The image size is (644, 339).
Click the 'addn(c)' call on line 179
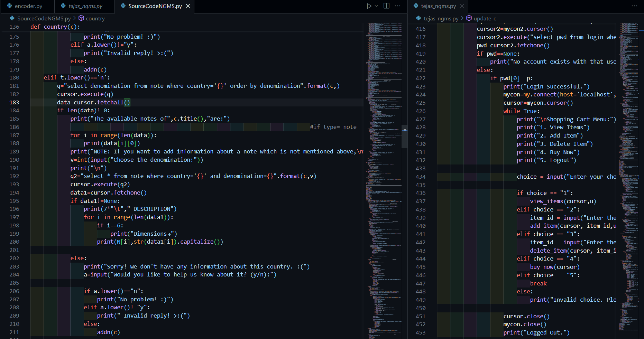(x=95, y=69)
